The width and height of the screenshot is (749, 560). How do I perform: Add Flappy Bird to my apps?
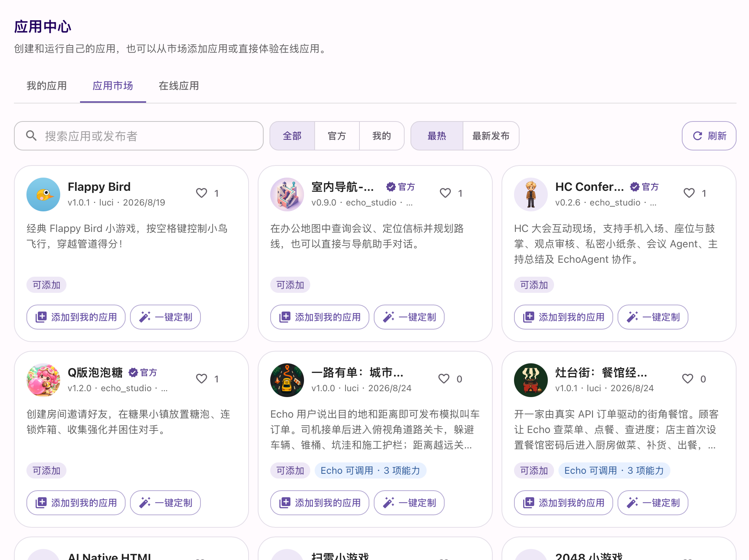pyautogui.click(x=76, y=317)
